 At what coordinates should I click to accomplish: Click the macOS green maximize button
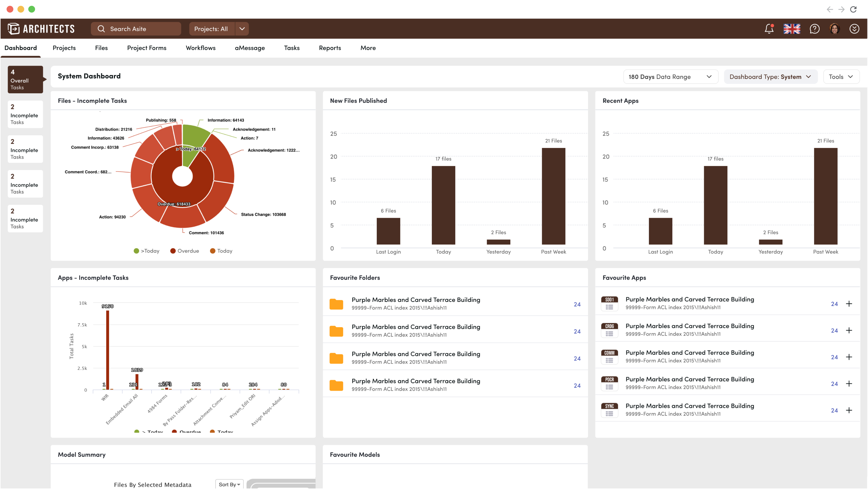point(32,9)
